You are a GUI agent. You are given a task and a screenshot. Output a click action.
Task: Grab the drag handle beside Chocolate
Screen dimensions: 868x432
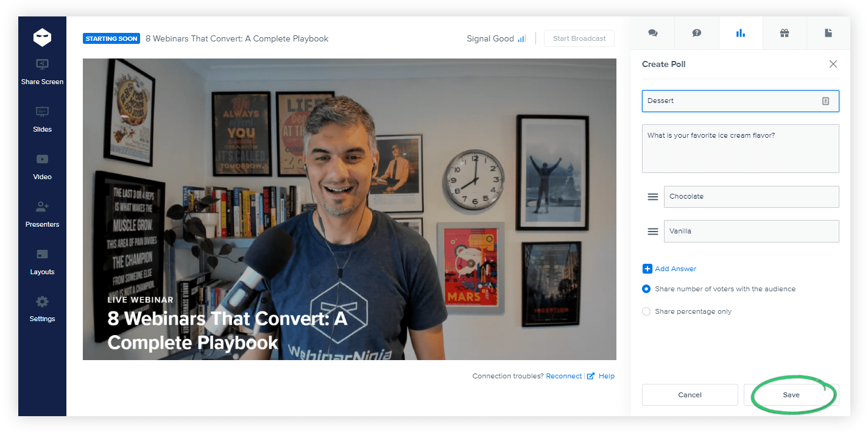coord(652,197)
